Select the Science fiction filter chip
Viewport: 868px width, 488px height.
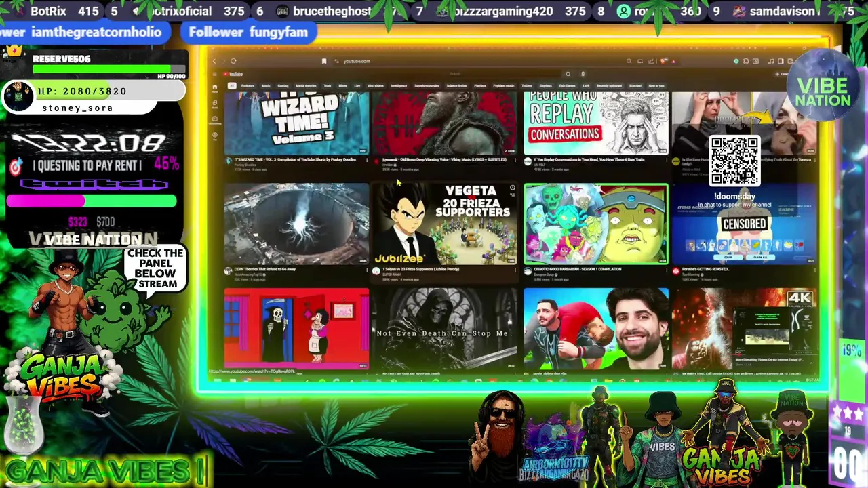click(x=456, y=86)
